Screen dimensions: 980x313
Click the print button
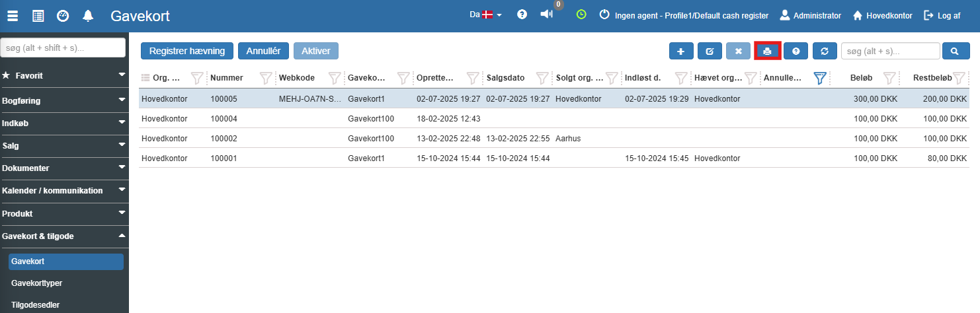coord(767,51)
